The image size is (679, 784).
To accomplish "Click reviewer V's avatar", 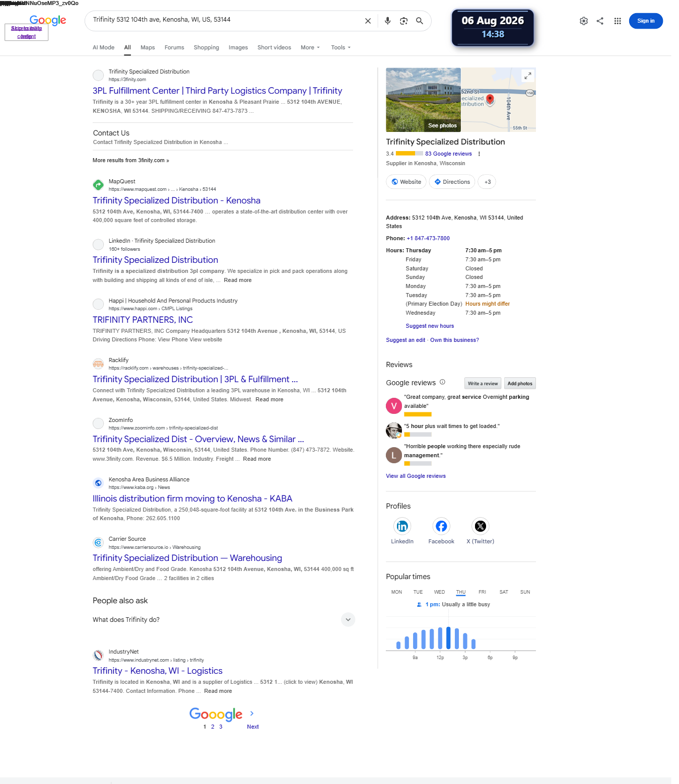I will point(394,406).
